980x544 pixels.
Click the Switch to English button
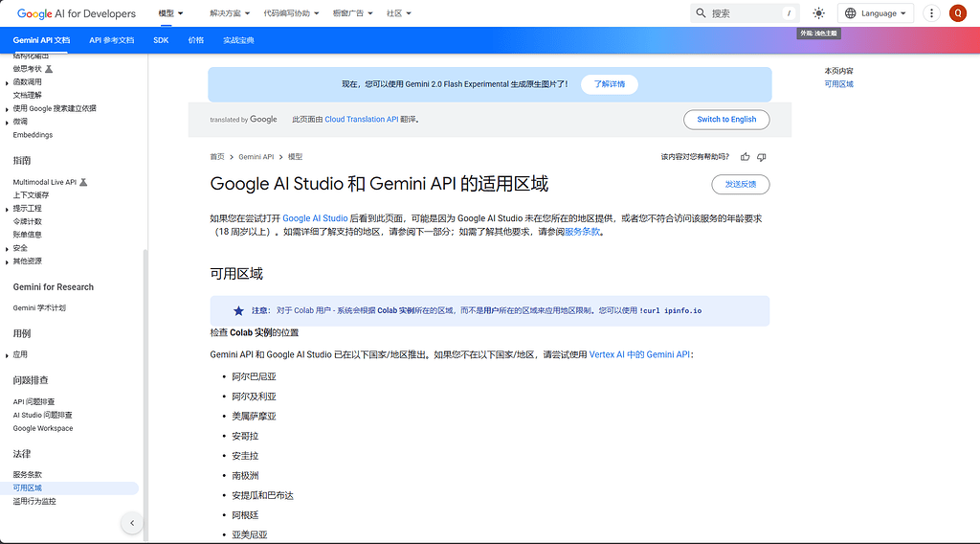pyautogui.click(x=726, y=120)
